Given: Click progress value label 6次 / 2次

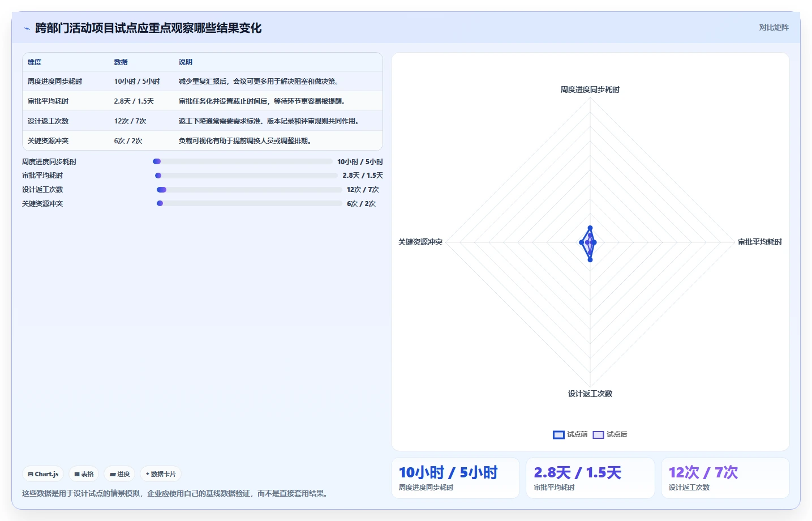Looking at the screenshot, I should 361,204.
